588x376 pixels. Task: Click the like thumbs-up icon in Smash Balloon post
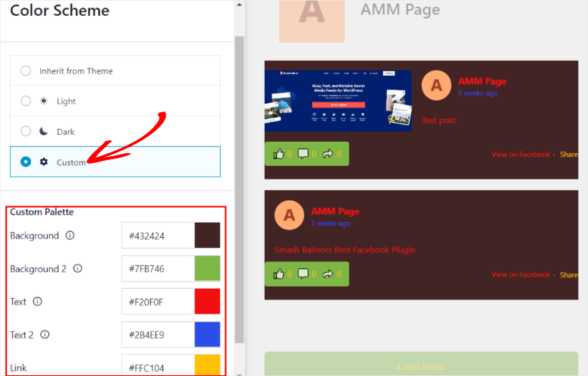(278, 274)
